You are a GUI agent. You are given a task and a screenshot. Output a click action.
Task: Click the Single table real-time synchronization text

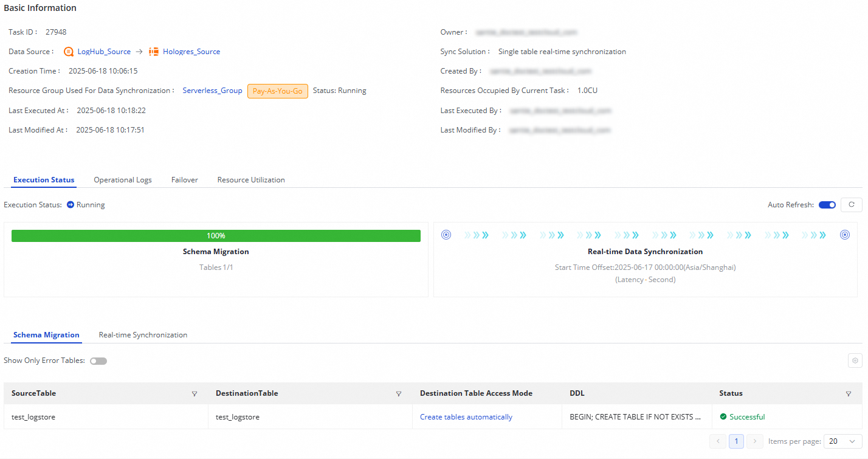pyautogui.click(x=562, y=52)
